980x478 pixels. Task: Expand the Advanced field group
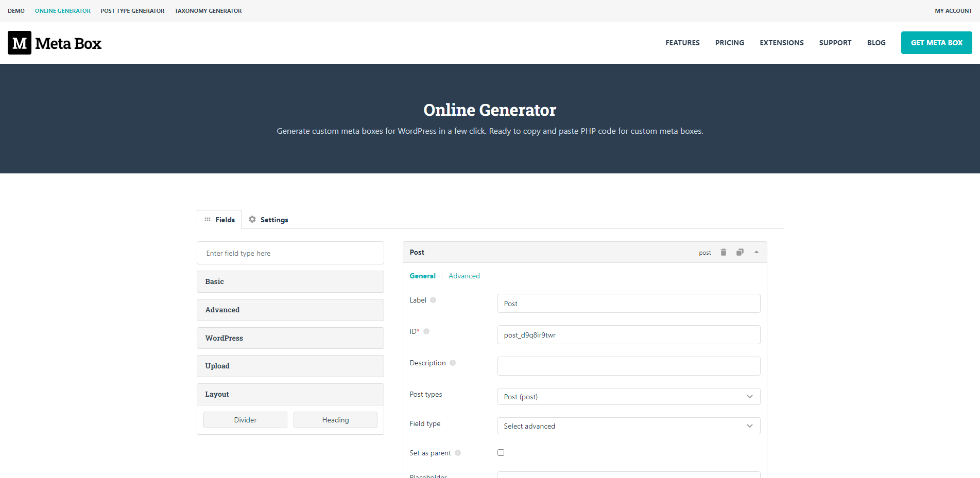coord(290,310)
